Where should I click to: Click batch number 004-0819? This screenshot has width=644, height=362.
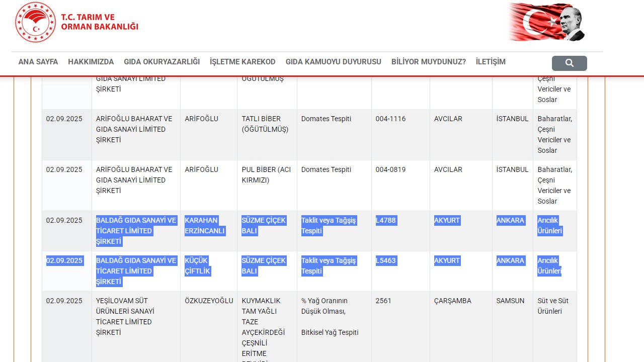click(x=390, y=170)
